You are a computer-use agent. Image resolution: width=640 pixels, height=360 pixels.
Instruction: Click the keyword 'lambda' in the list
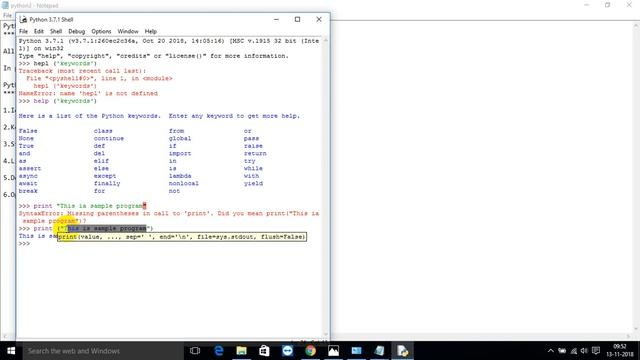(180, 176)
